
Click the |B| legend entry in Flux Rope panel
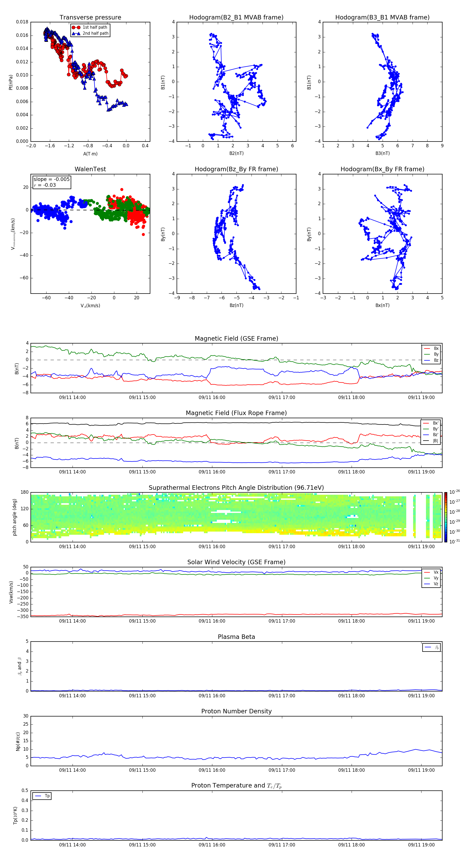[x=431, y=441]
